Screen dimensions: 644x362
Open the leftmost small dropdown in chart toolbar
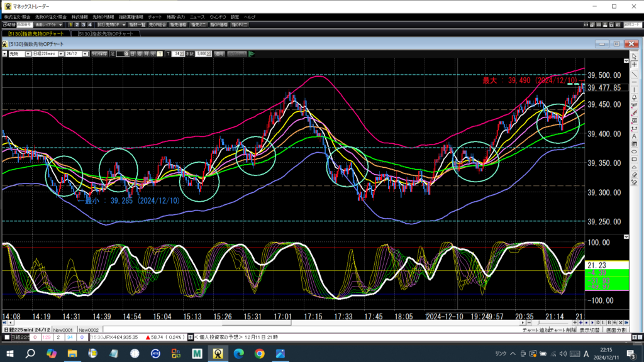coord(4,54)
